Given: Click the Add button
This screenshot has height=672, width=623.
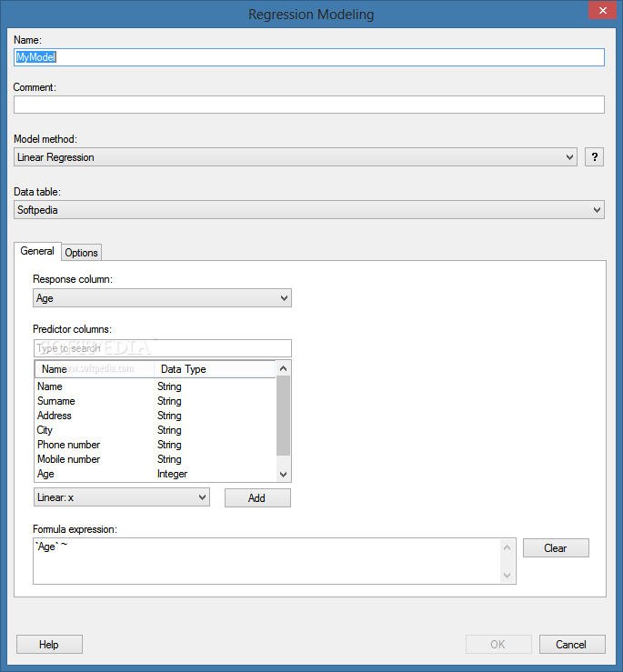Looking at the screenshot, I should 257,498.
